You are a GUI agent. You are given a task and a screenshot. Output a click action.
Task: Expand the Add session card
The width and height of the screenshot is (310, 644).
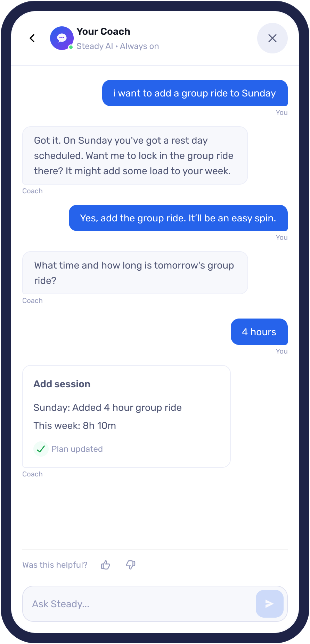(126, 416)
